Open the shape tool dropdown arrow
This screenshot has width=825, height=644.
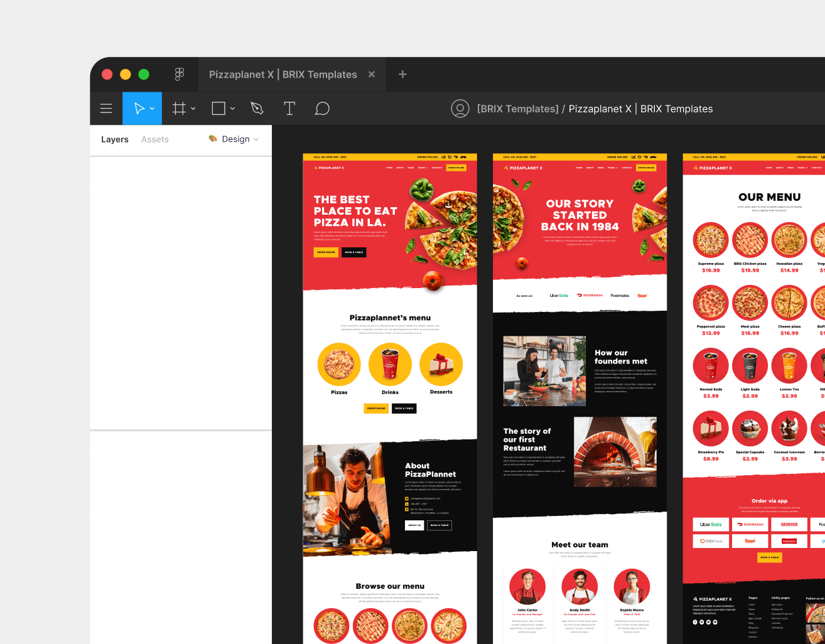[x=232, y=108]
